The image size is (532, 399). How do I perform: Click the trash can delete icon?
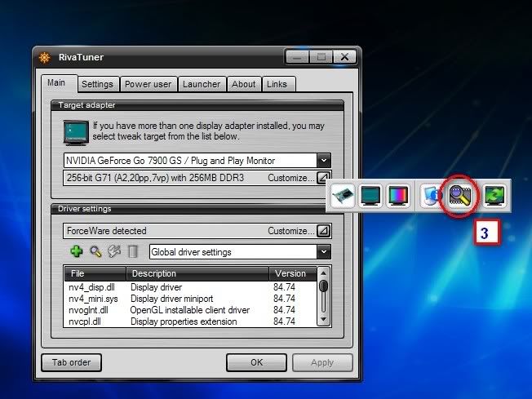tap(133, 252)
